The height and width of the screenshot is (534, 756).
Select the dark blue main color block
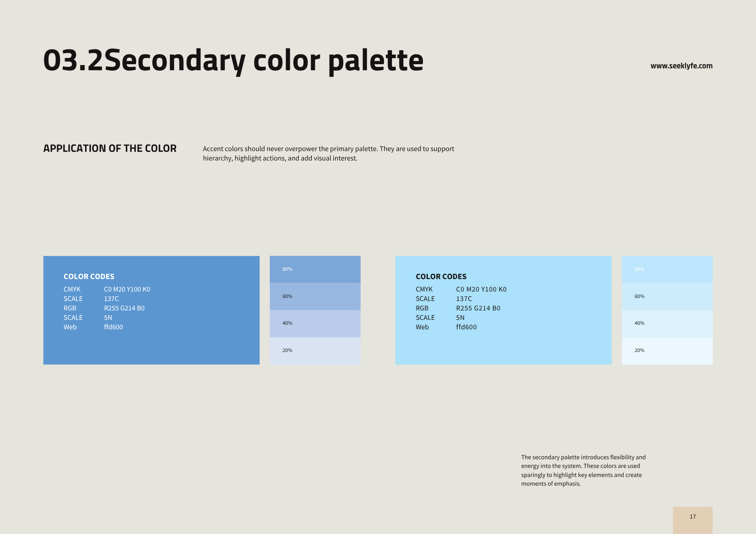[x=152, y=310]
